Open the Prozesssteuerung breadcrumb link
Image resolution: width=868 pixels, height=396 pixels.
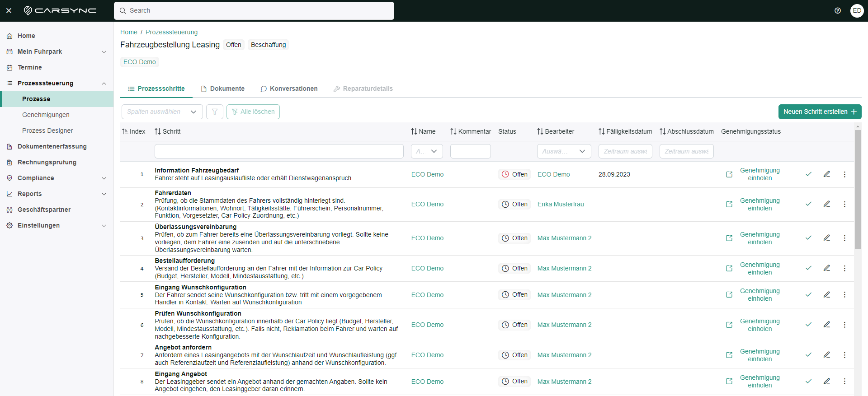coord(171,32)
